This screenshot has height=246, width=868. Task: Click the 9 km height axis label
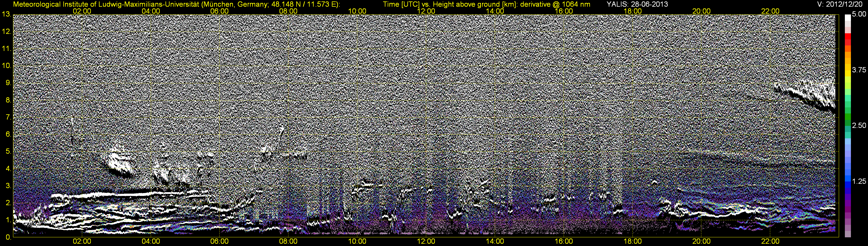point(8,83)
